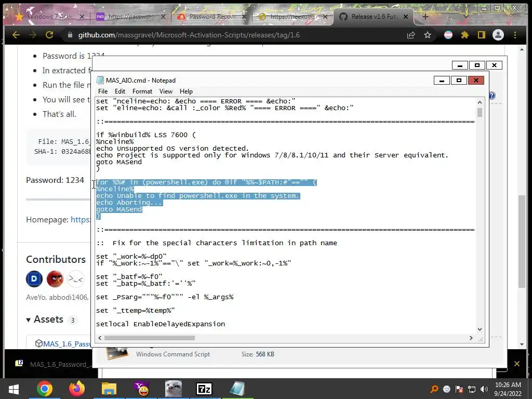Click the flag notification tray icon
This screenshot has height=399, width=532.
(x=459, y=389)
